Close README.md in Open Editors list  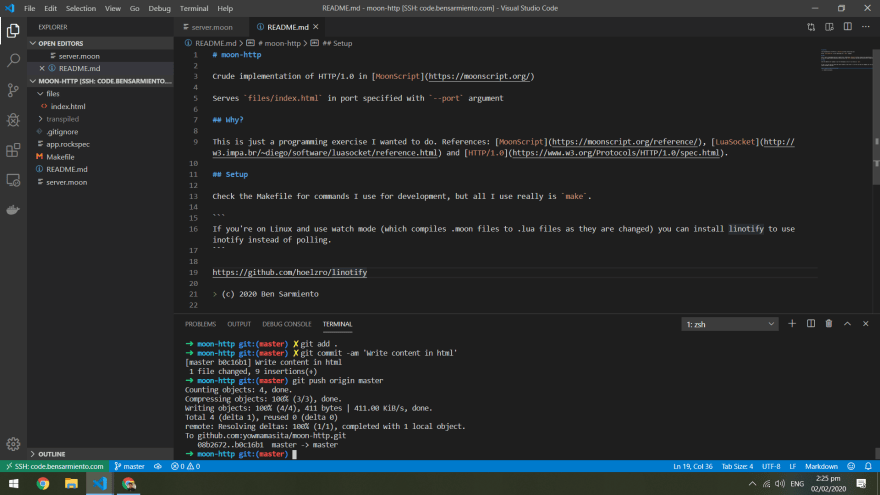coord(42,68)
